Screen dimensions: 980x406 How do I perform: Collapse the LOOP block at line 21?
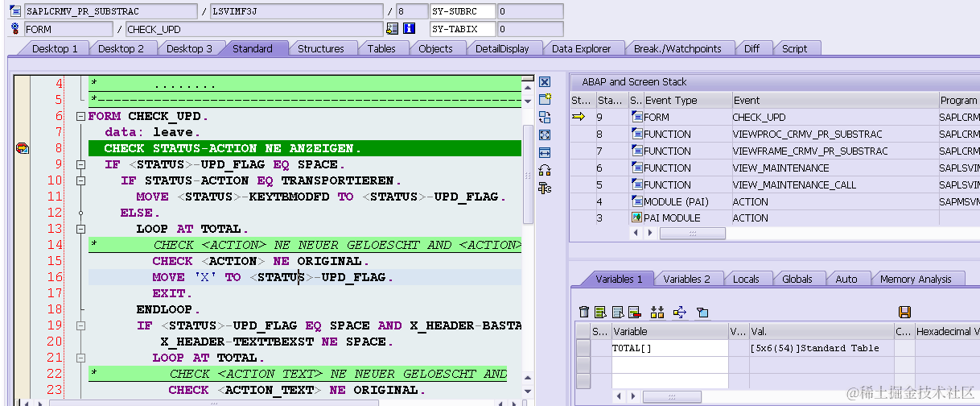pyautogui.click(x=80, y=358)
